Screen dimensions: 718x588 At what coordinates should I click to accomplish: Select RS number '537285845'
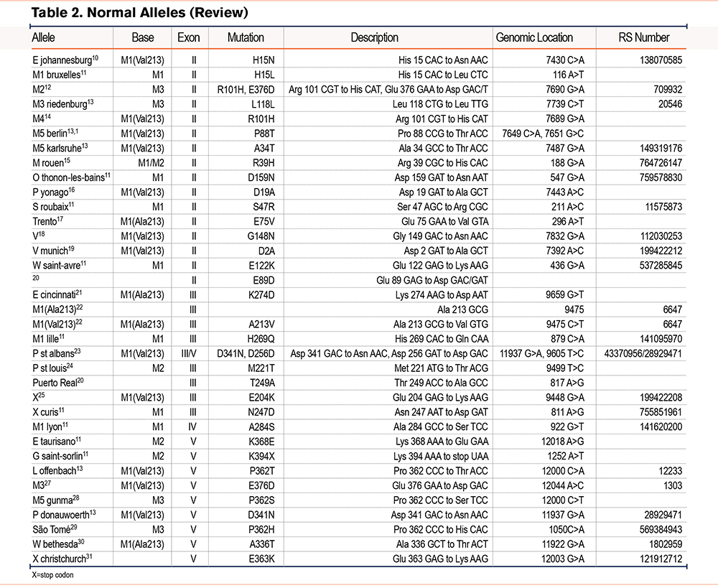pos(661,265)
